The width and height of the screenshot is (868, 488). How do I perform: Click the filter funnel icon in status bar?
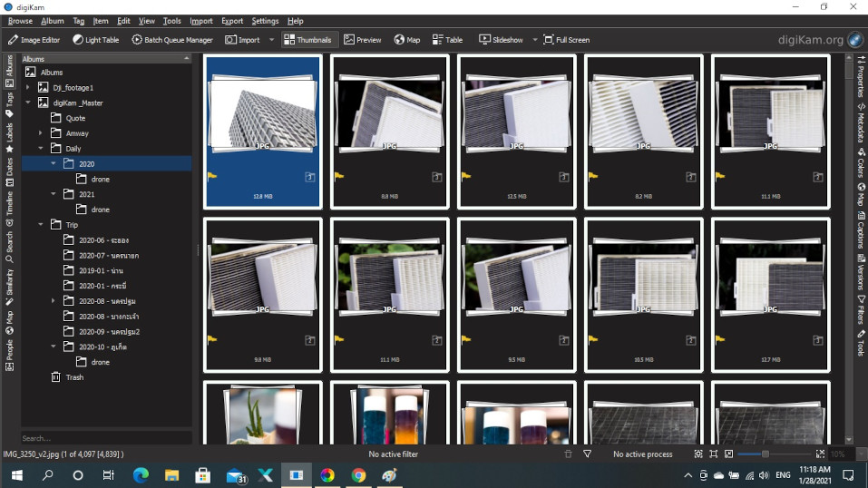[587, 454]
